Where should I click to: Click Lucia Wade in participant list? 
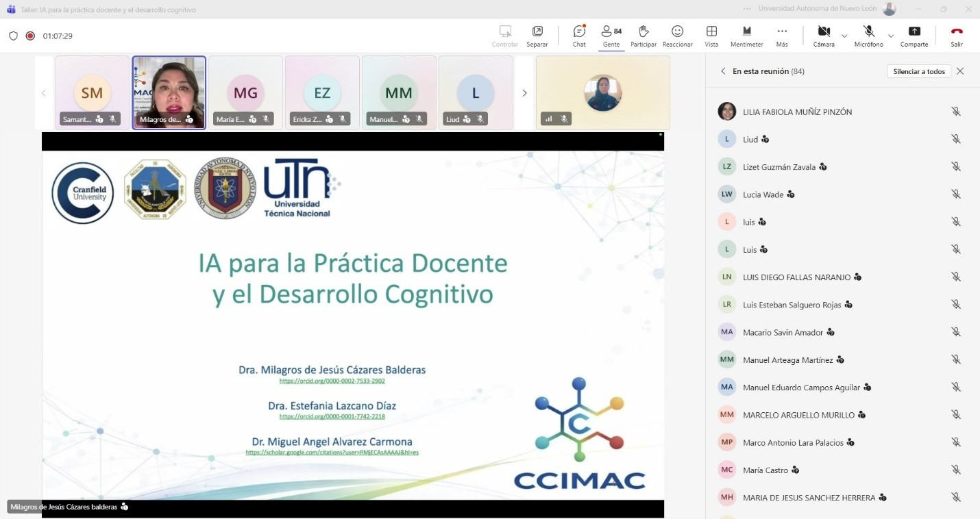[763, 194]
